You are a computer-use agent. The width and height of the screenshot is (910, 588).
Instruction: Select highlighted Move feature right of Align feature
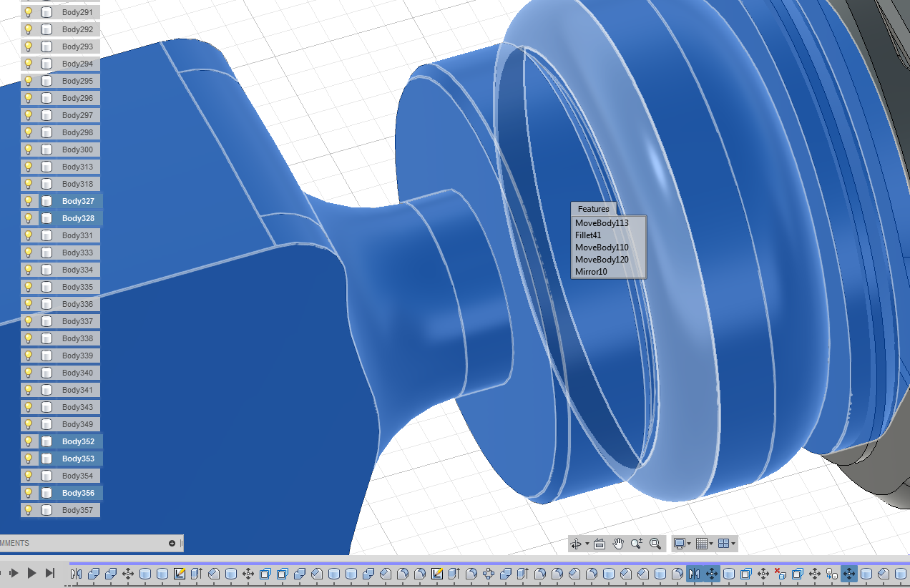pos(849,574)
